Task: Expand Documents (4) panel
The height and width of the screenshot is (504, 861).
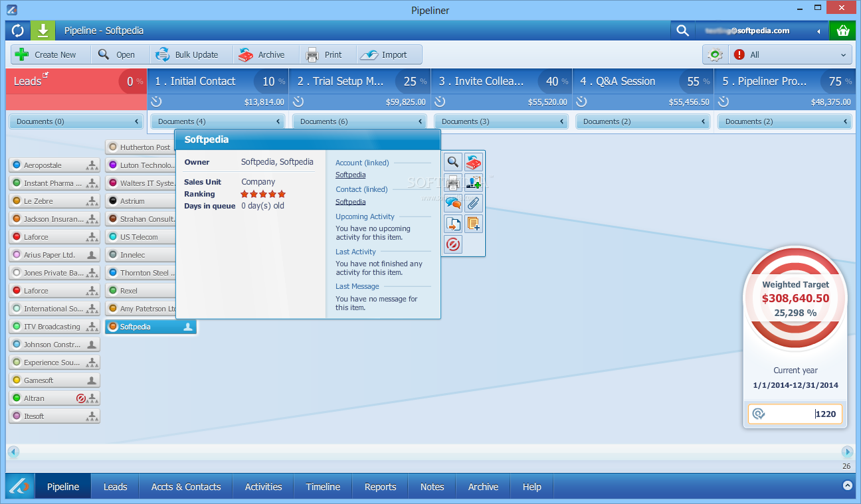Action: (219, 122)
